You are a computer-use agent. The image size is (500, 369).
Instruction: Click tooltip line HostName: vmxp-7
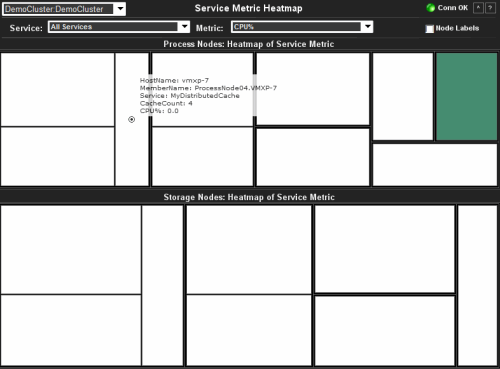click(x=174, y=80)
